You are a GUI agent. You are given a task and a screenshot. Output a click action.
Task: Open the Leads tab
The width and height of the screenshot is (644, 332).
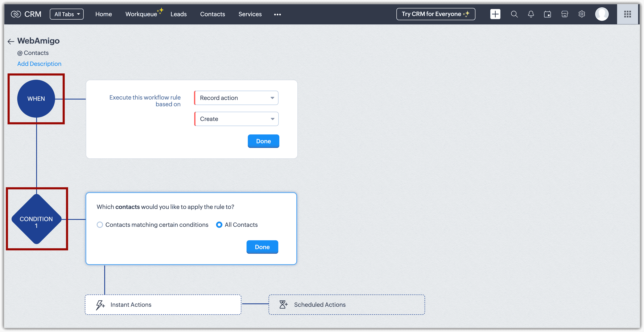[x=178, y=14]
